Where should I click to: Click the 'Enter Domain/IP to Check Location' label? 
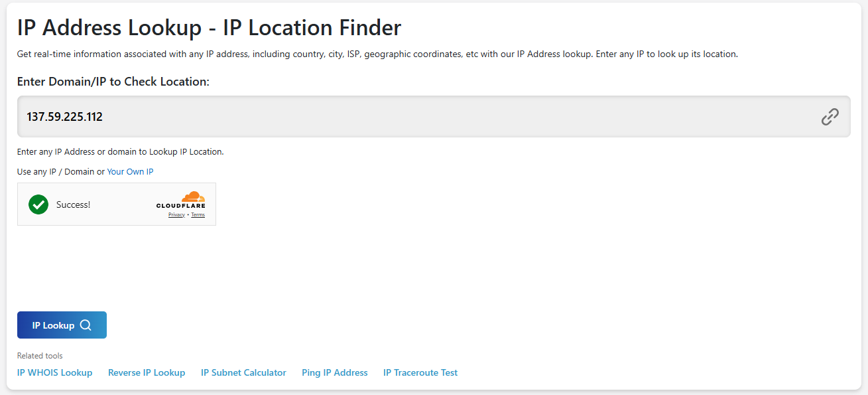coord(113,82)
